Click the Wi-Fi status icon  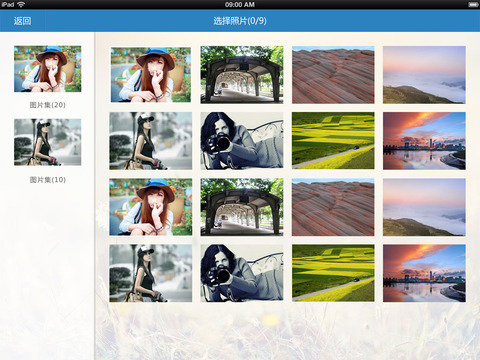pyautogui.click(x=21, y=4)
